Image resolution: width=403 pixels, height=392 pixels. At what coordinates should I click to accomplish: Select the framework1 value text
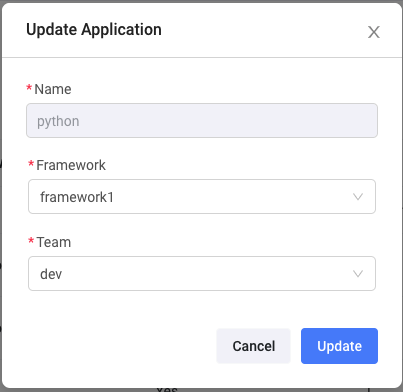(x=77, y=197)
